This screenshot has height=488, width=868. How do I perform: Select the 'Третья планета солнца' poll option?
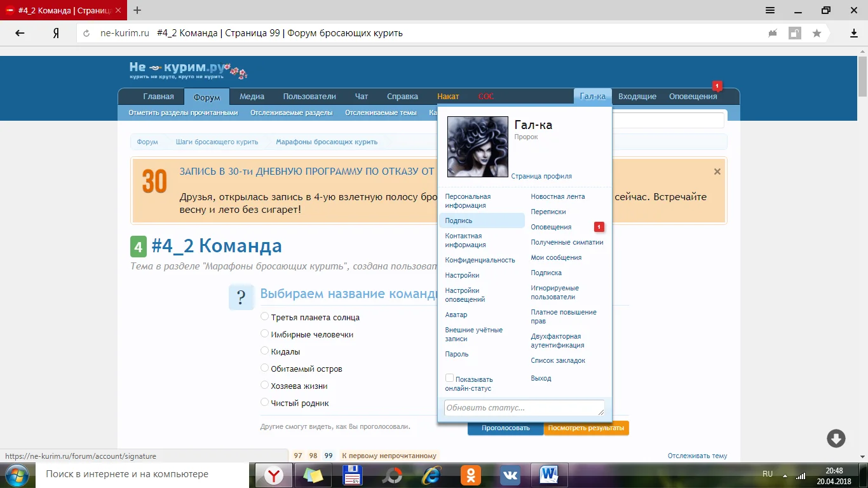pyautogui.click(x=264, y=316)
